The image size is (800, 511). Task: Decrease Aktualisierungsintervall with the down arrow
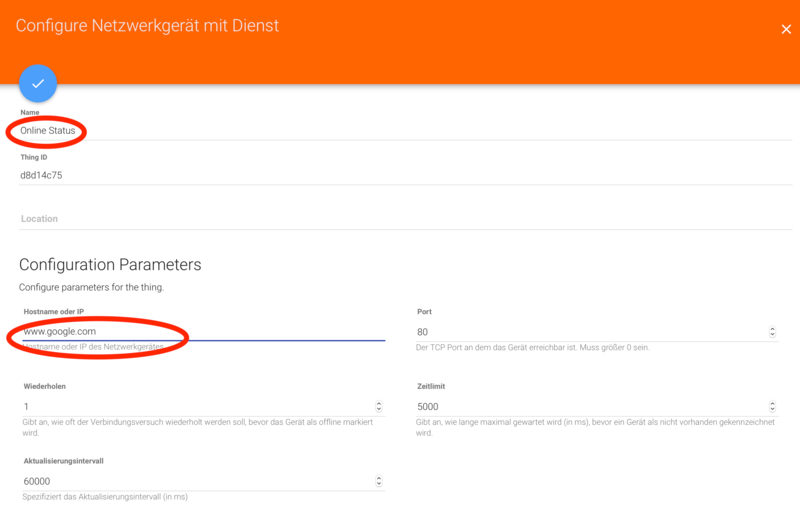click(x=379, y=484)
